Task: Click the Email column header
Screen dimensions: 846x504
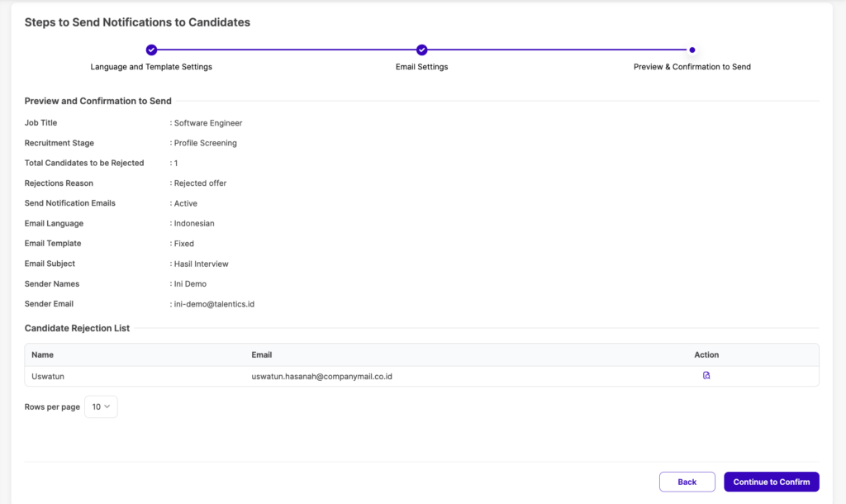Action: click(x=262, y=354)
